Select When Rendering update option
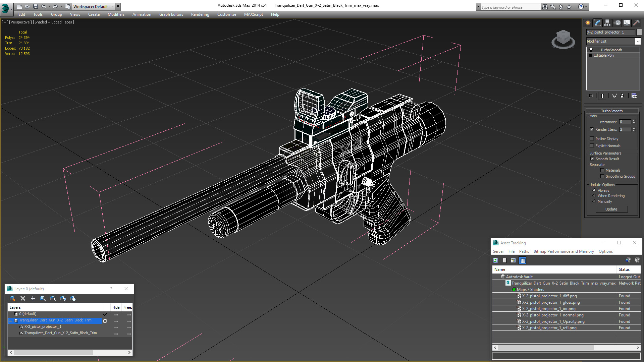644x362 pixels. click(594, 196)
